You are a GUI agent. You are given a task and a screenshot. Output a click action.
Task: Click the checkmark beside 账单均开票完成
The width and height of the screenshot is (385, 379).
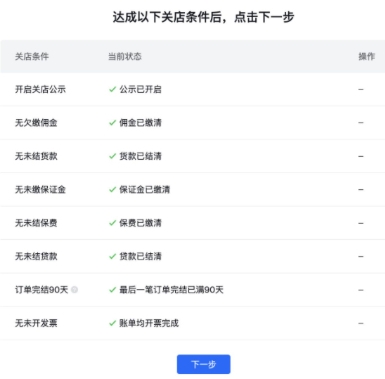coord(112,323)
